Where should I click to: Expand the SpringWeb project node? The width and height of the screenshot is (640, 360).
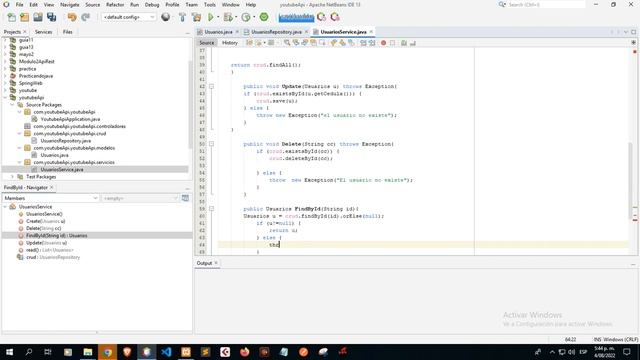click(5, 83)
